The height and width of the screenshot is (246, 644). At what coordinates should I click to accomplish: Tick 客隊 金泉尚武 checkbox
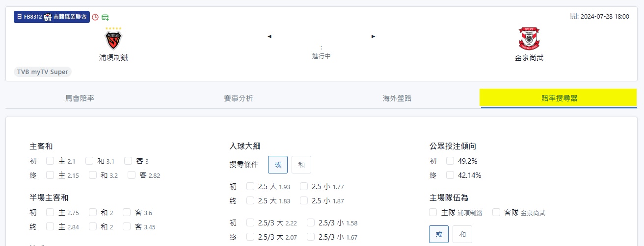click(496, 212)
